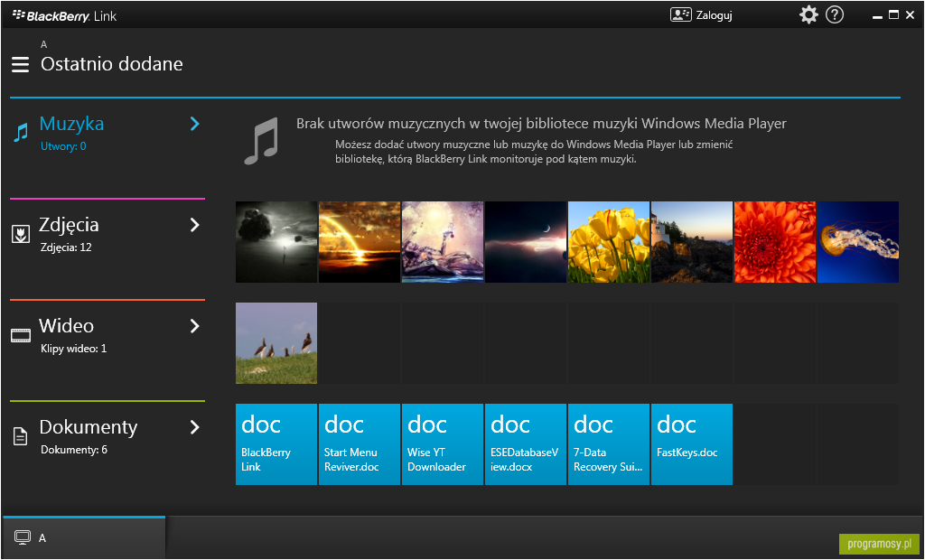Open the BlackBerry Link doc tile

(276, 444)
